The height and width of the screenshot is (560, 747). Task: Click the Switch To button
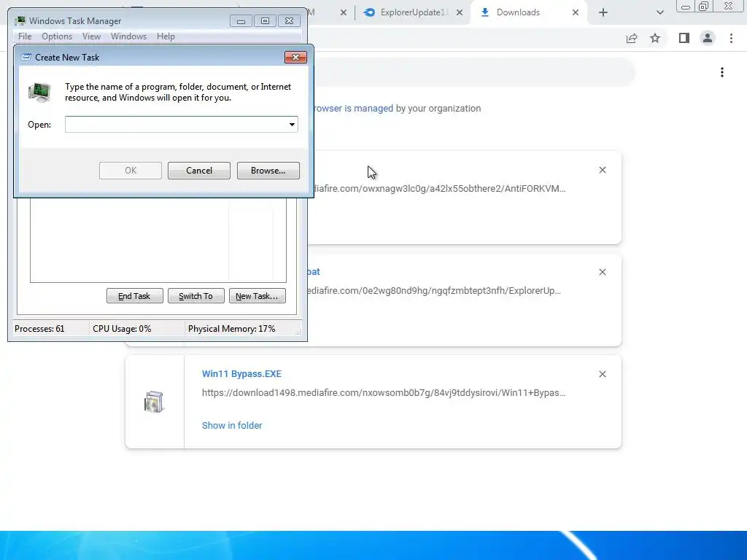196,296
